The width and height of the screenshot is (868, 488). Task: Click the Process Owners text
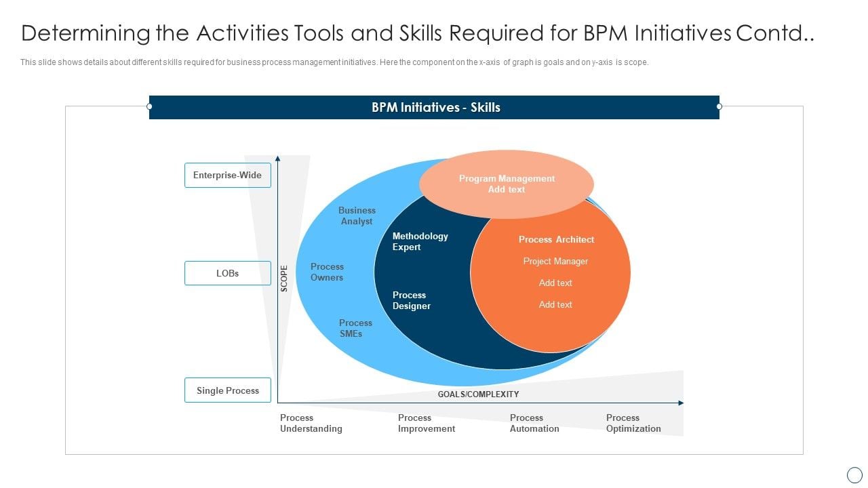point(327,272)
